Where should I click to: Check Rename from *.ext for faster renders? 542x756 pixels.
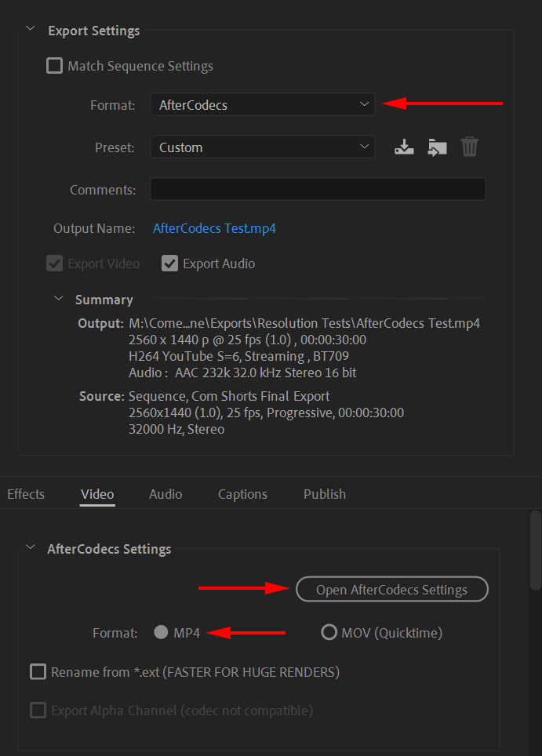click(38, 671)
